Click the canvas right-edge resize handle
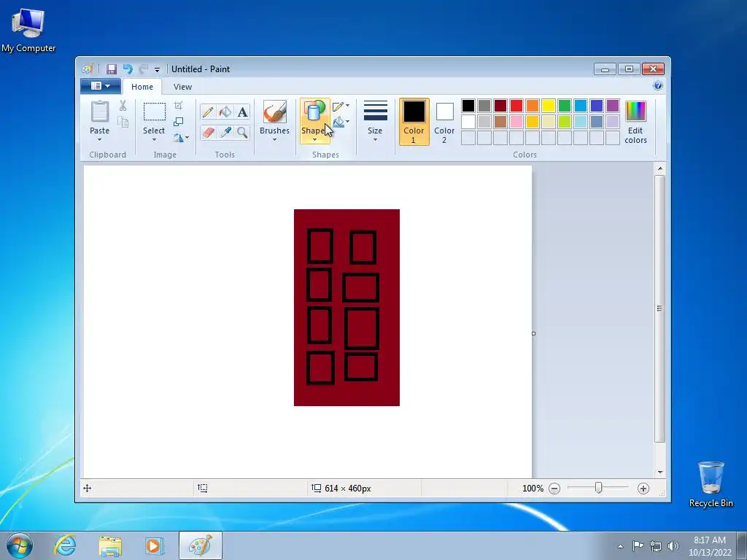The image size is (747, 560). [533, 333]
